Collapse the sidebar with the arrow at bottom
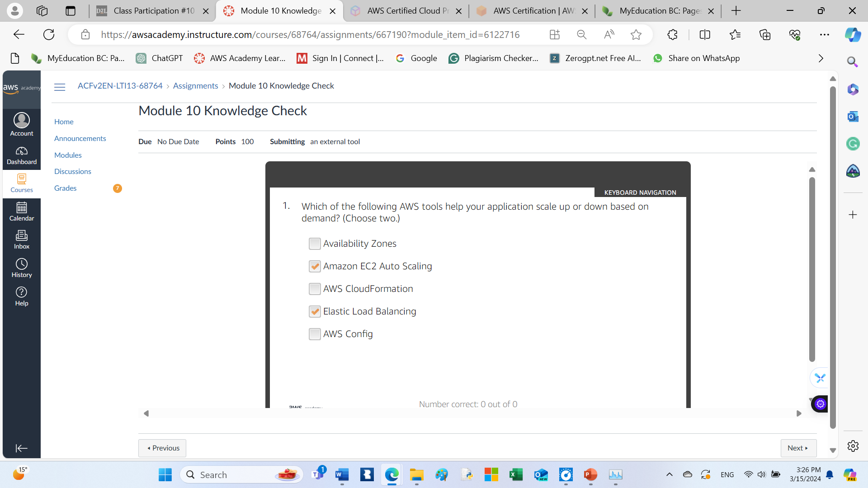The width and height of the screenshot is (868, 488). (21, 448)
